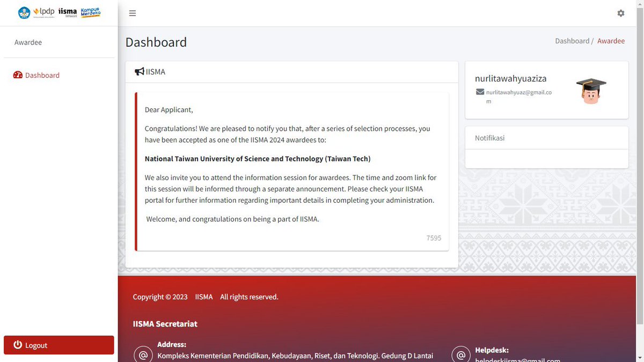Click the graduate avatar picture
Image resolution: width=644 pixels, height=362 pixels.
tap(591, 90)
